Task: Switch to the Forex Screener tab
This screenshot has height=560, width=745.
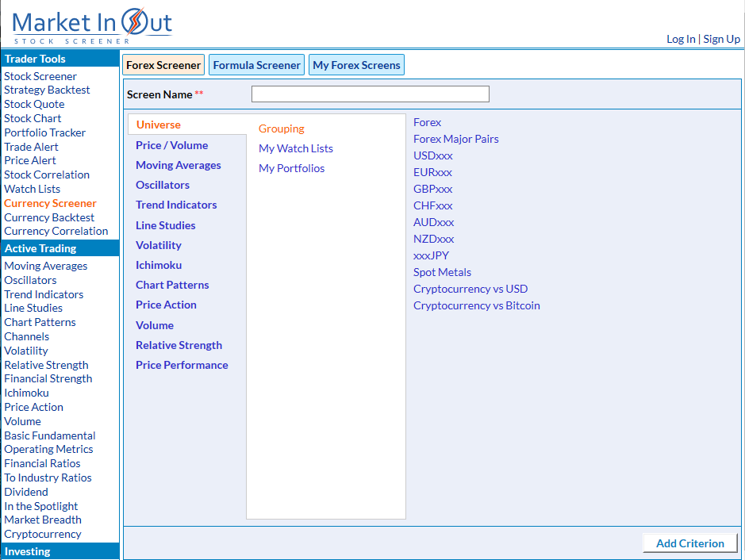Action: click(163, 65)
